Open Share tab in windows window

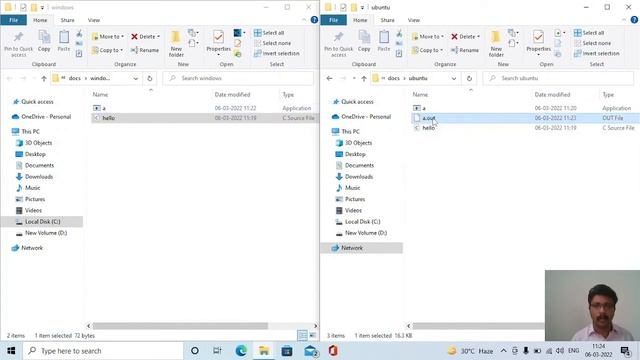tap(67, 20)
